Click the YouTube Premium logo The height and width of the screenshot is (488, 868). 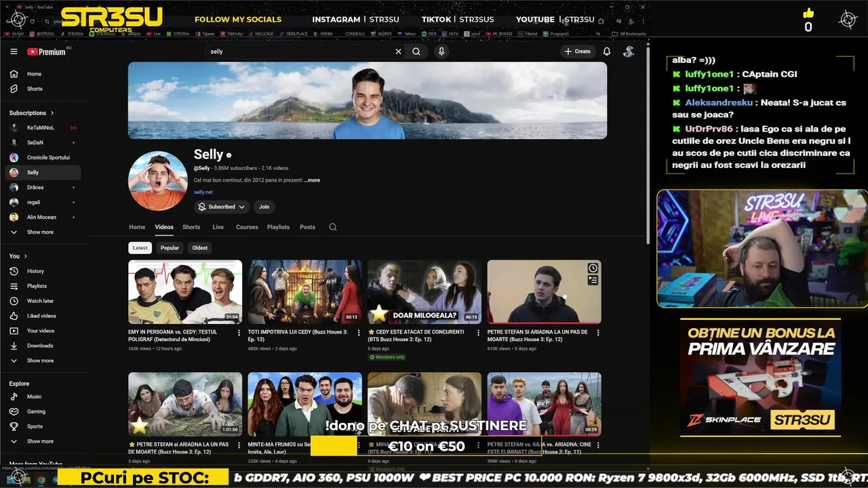(46, 52)
